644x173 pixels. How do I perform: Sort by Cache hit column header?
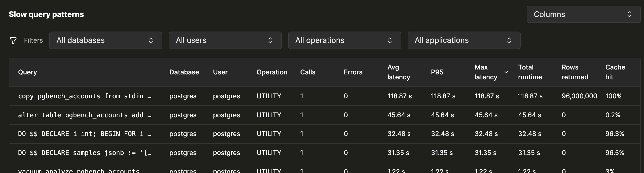[615, 72]
